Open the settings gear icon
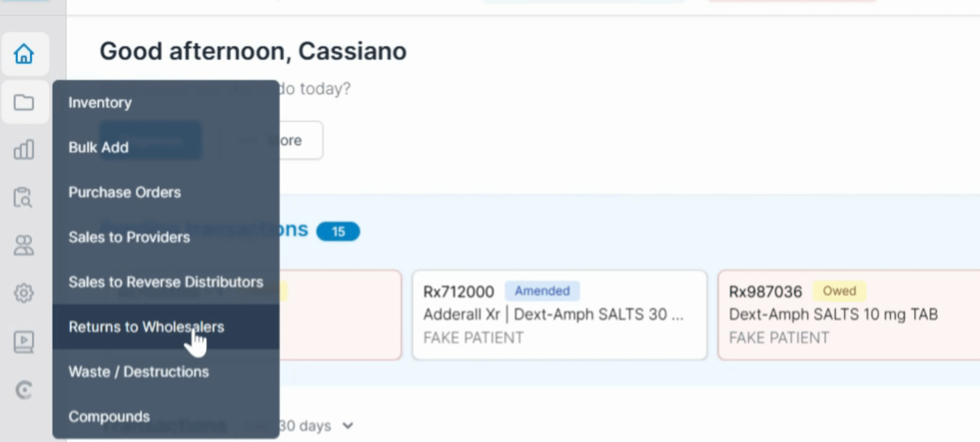The width and height of the screenshot is (980, 442). pyautogui.click(x=24, y=293)
